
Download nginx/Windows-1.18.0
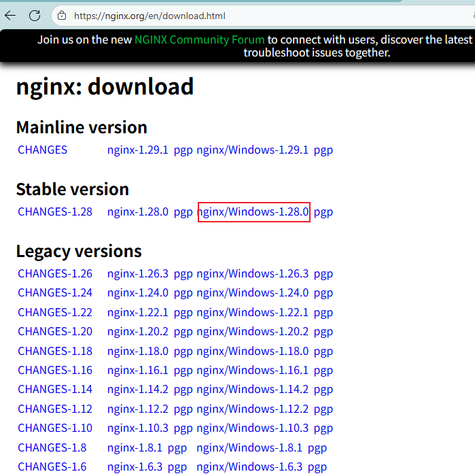(x=252, y=352)
